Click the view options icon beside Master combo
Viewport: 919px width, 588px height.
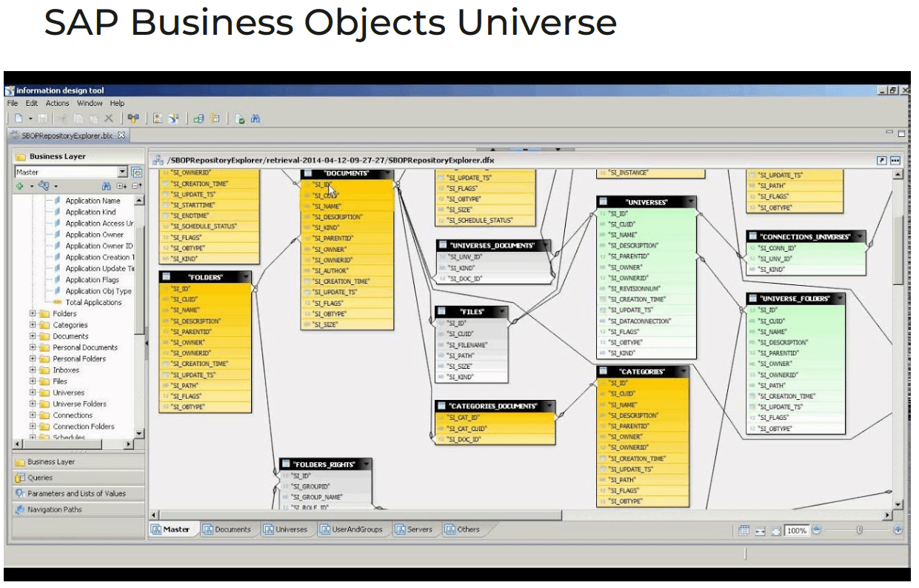(136, 172)
